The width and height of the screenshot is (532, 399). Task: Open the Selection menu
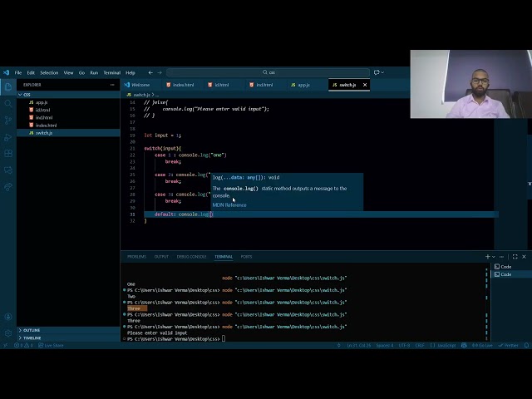(x=49, y=72)
